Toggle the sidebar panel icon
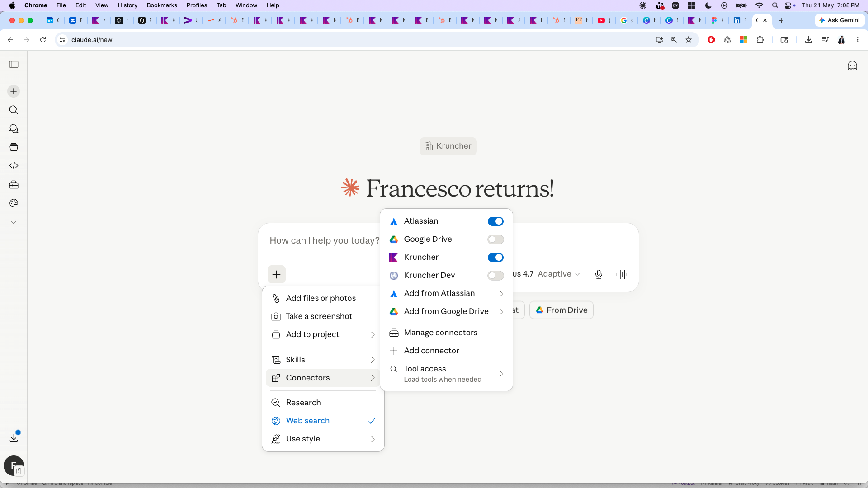This screenshot has height=488, width=868. tap(14, 65)
